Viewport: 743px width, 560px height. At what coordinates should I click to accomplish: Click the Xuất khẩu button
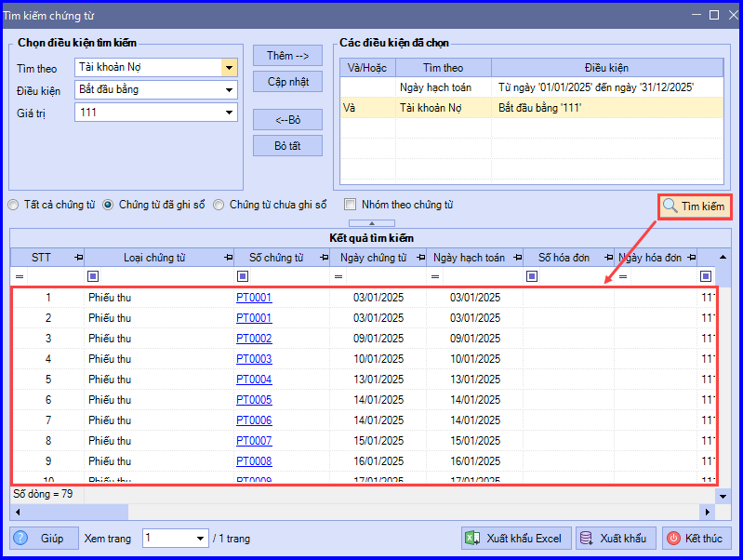pos(616,539)
